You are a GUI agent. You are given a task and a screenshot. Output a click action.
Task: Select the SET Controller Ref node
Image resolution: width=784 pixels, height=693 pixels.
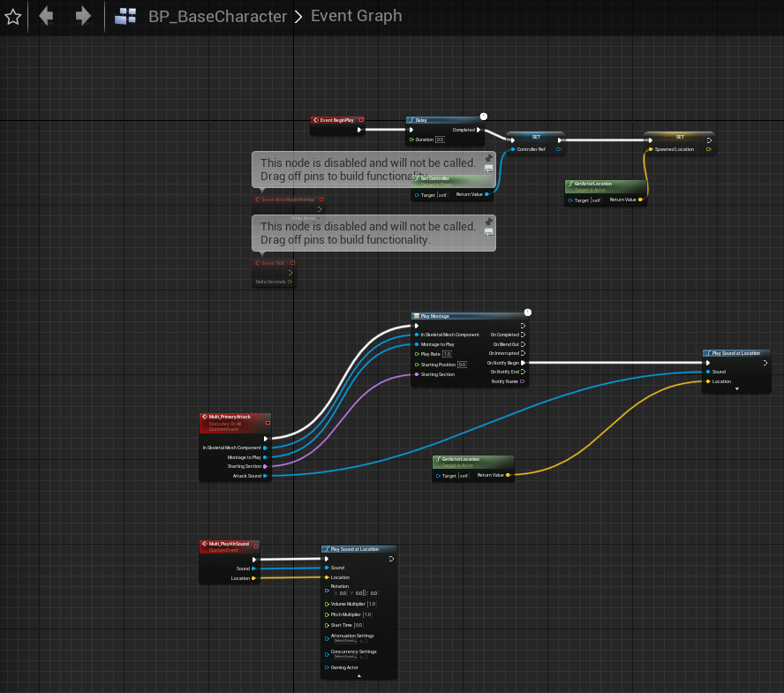point(536,143)
